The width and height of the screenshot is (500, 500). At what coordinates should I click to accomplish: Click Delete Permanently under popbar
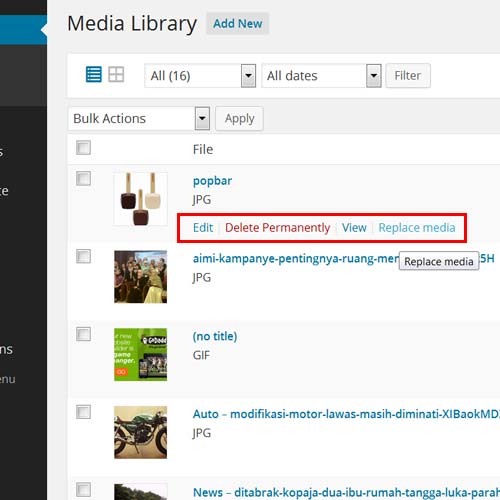tap(277, 228)
